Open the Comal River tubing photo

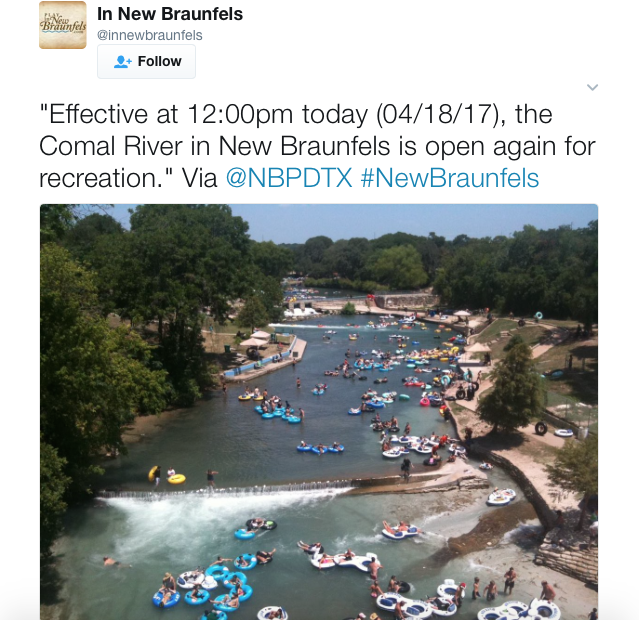[x=319, y=412]
